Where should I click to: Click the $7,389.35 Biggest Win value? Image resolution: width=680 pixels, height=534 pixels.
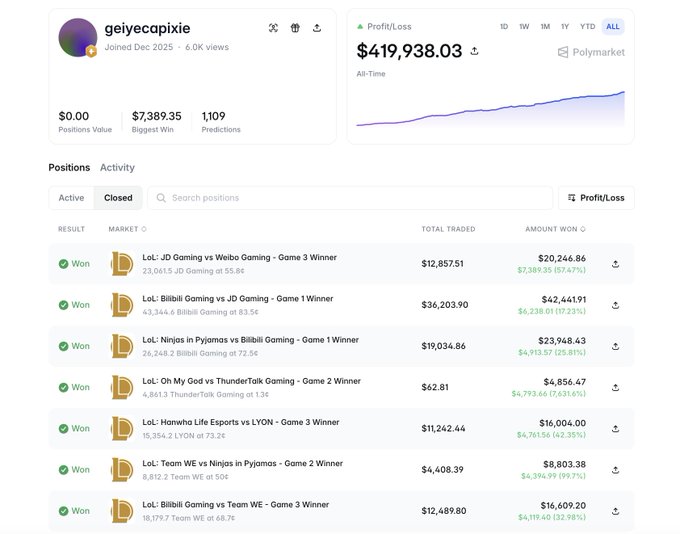(157, 116)
